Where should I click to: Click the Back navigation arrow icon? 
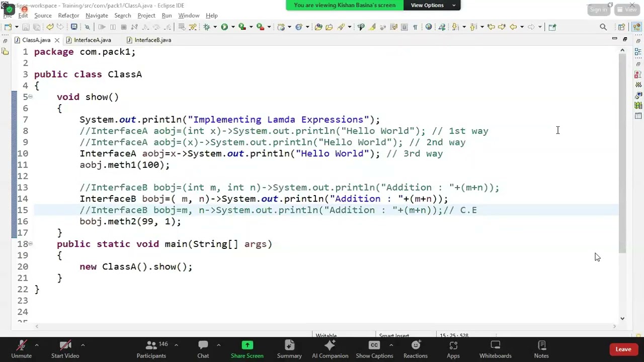coord(513,27)
